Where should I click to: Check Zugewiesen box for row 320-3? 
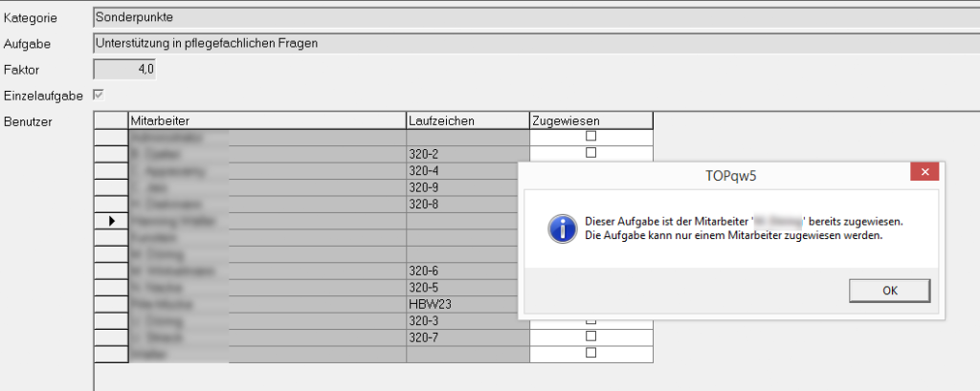tap(590, 320)
